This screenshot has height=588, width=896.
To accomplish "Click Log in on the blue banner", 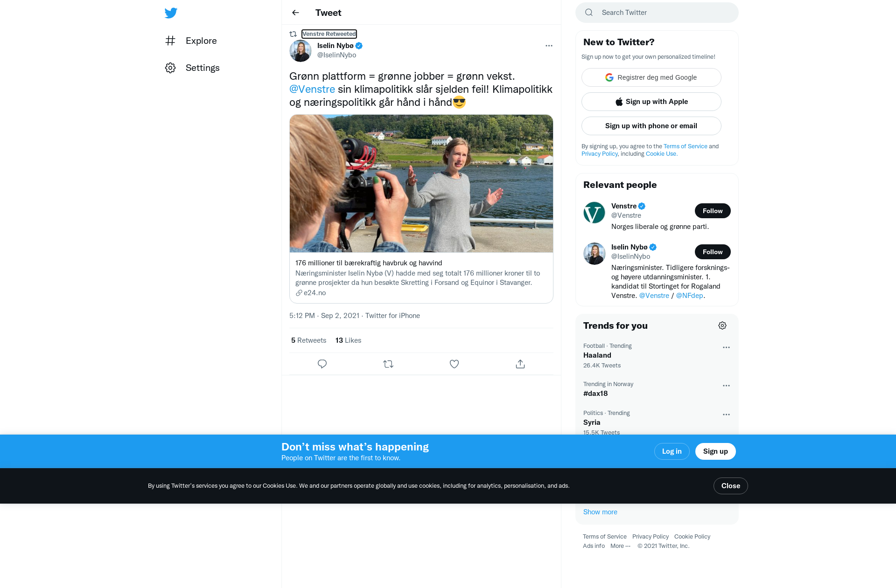I will (672, 451).
